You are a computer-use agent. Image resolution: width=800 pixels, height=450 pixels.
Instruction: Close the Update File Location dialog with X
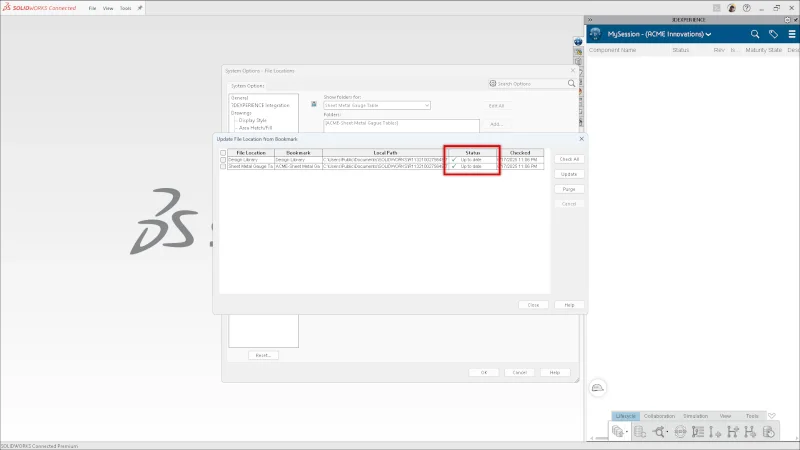[581, 139]
